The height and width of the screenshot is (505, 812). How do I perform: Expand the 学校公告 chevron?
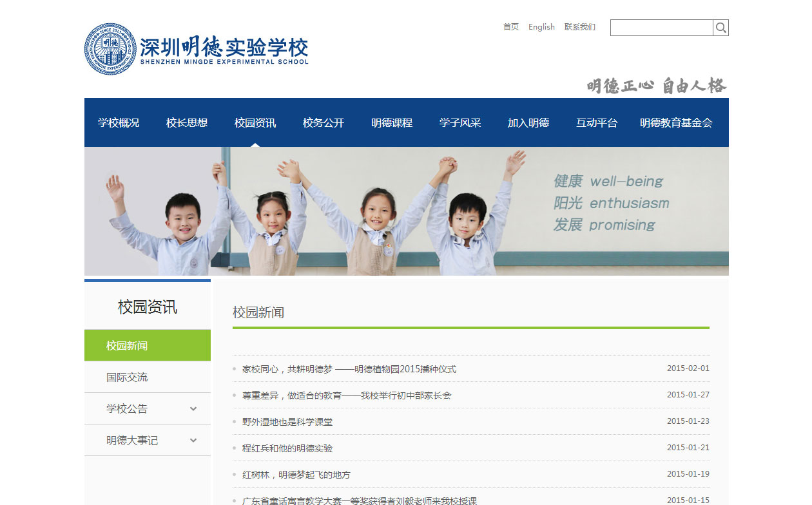[193, 409]
